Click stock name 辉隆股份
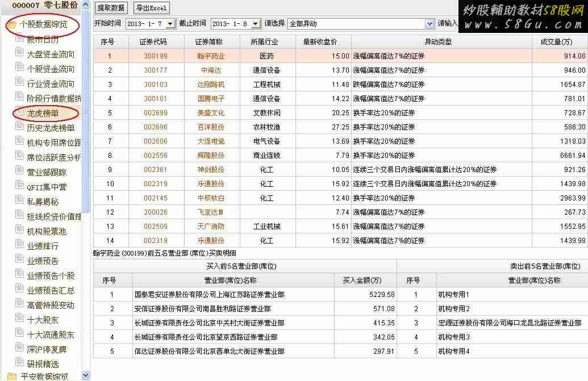This screenshot has height=381, width=588. click(211, 156)
